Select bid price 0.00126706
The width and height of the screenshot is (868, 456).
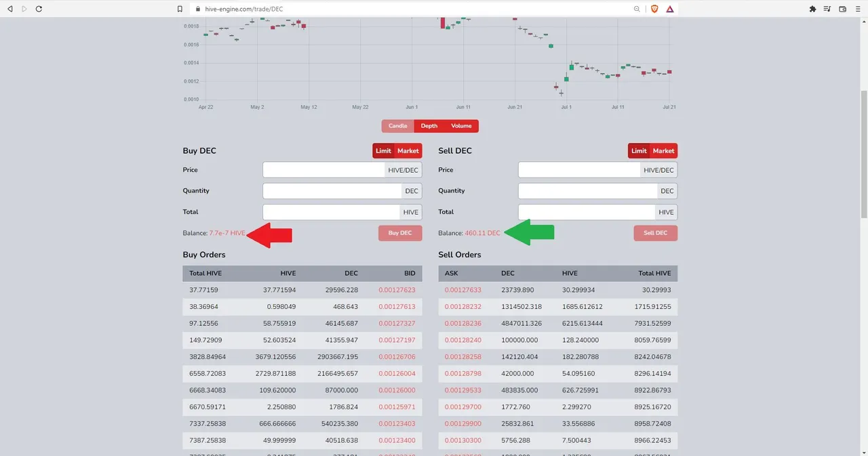pyautogui.click(x=397, y=356)
